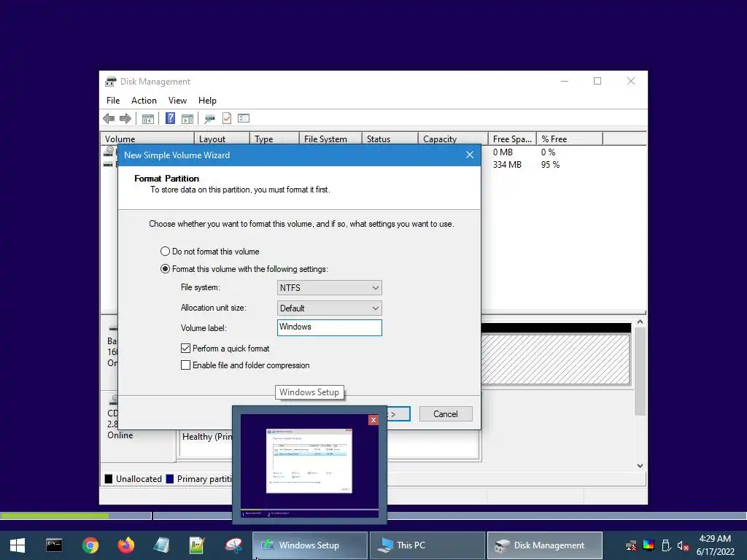Click the hatched unallocated disk region
This screenshot has width=747, height=560.
coord(555,359)
